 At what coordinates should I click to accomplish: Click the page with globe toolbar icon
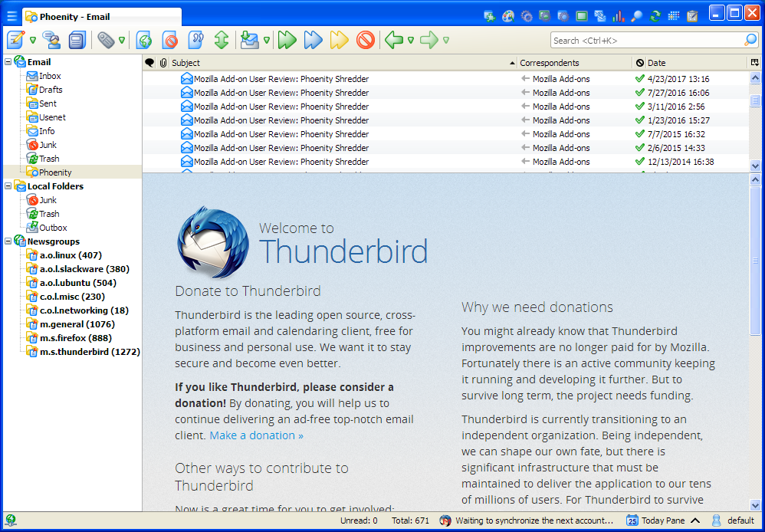(144, 40)
